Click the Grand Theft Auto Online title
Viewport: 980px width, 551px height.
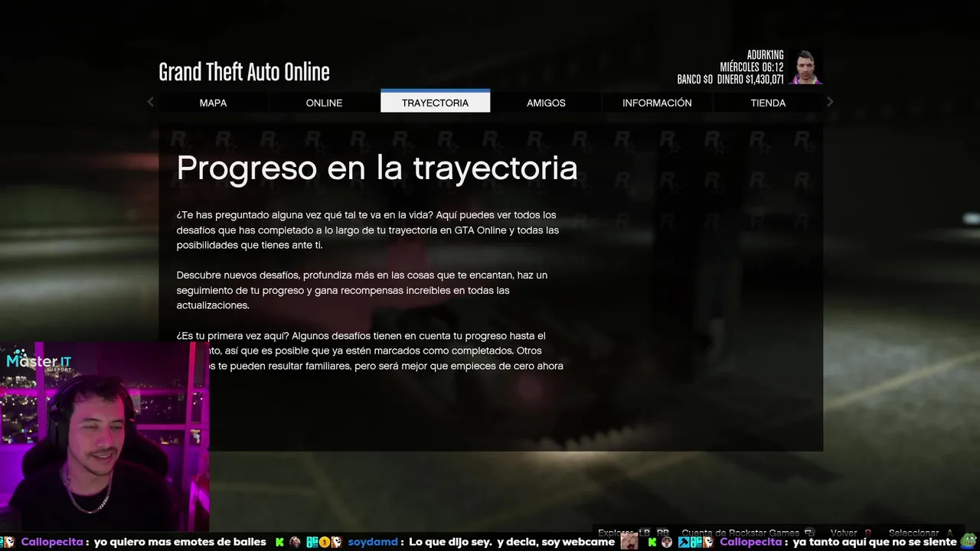pos(244,72)
